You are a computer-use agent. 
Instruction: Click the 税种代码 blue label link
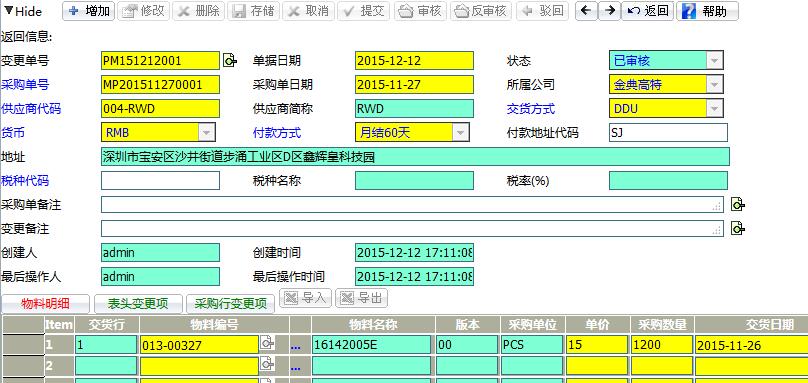coord(25,180)
